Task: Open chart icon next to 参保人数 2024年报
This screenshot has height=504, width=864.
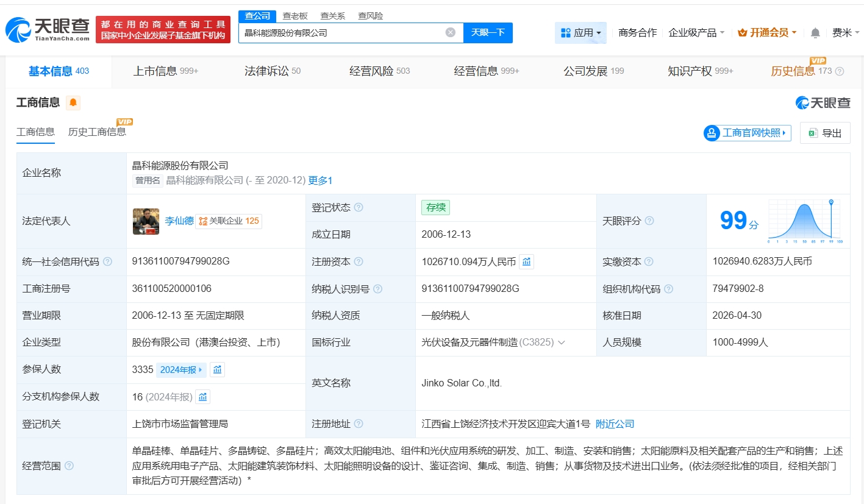Action: click(x=218, y=369)
